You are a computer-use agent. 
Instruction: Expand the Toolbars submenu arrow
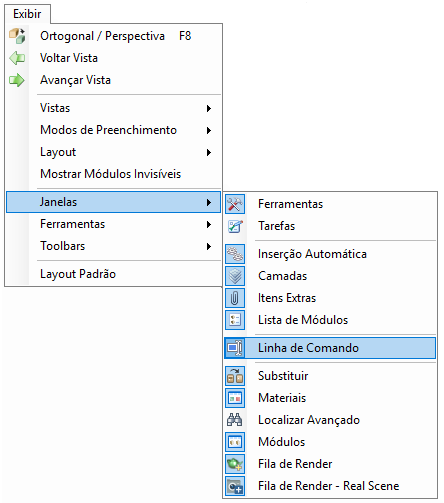pyautogui.click(x=209, y=246)
